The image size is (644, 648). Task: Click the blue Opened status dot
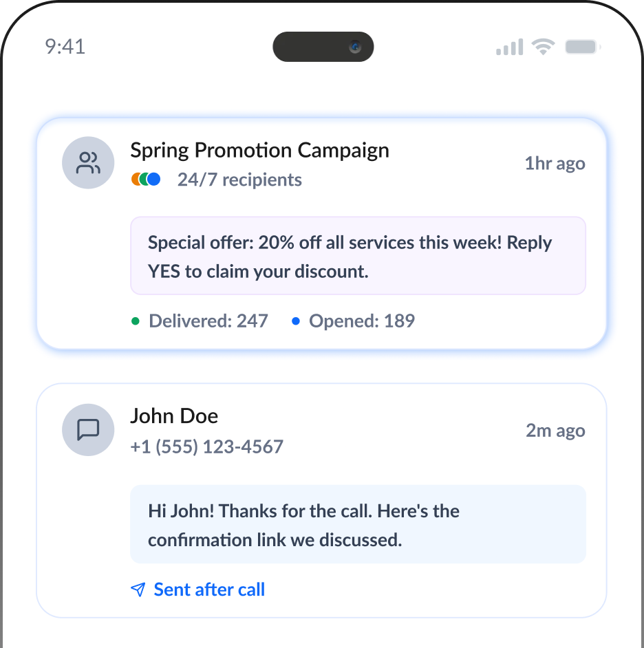click(296, 321)
